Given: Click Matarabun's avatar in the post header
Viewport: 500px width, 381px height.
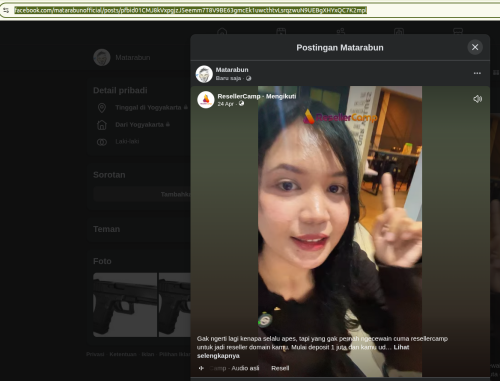Looking at the screenshot, I should pos(204,74).
